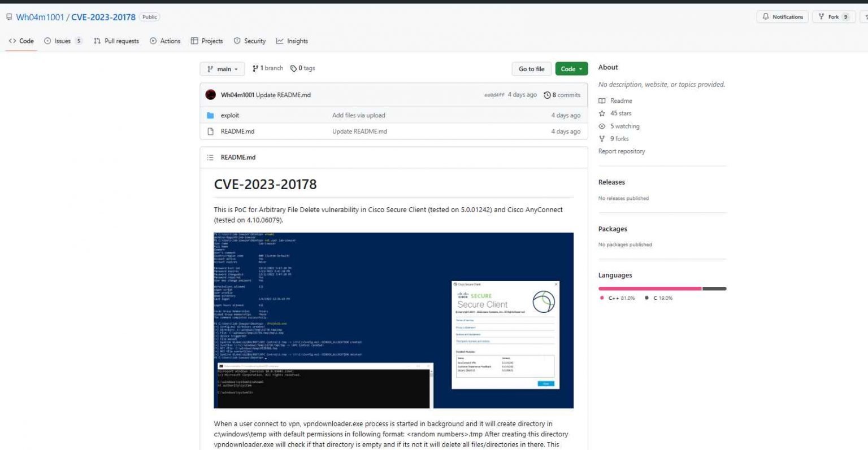Screen dimensions: 868x450
Task: Toggle notifications for this repository
Action: 783,16
